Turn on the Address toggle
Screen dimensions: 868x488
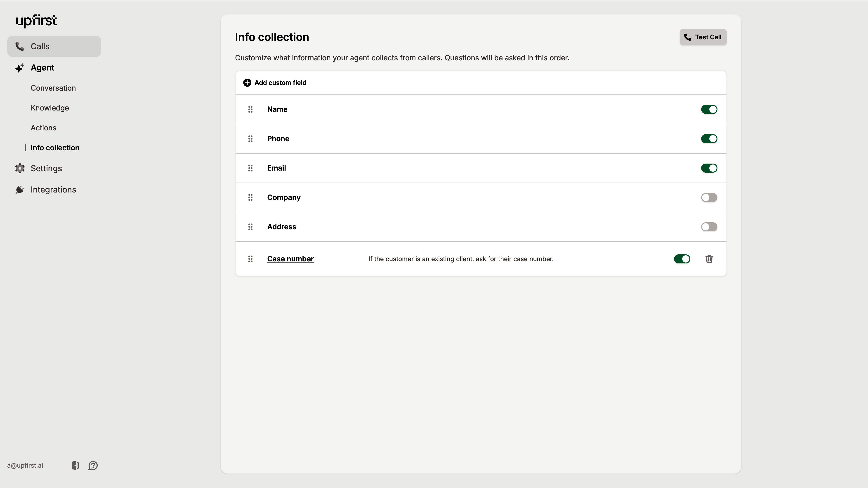(709, 227)
